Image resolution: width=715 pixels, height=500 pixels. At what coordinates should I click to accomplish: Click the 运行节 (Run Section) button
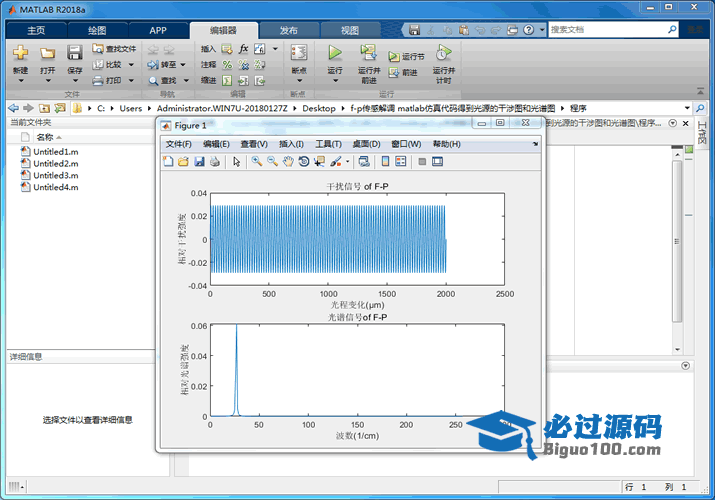point(406,57)
